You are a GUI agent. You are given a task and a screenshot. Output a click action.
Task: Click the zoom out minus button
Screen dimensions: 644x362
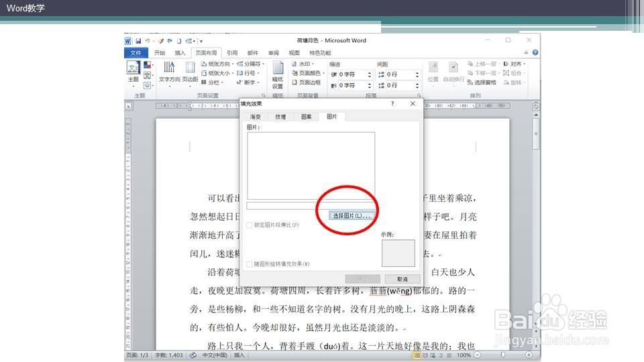pyautogui.click(x=477, y=355)
